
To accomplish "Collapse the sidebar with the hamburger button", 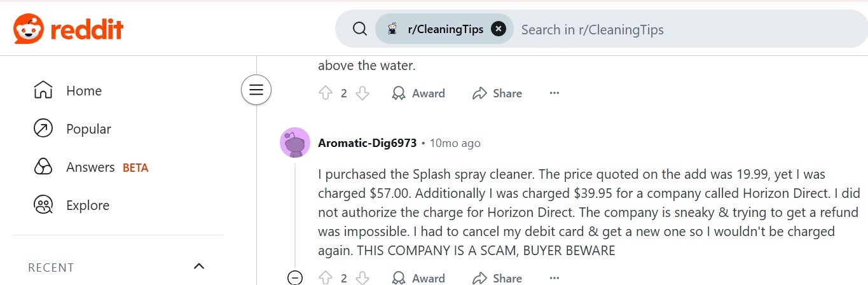I will (x=256, y=90).
